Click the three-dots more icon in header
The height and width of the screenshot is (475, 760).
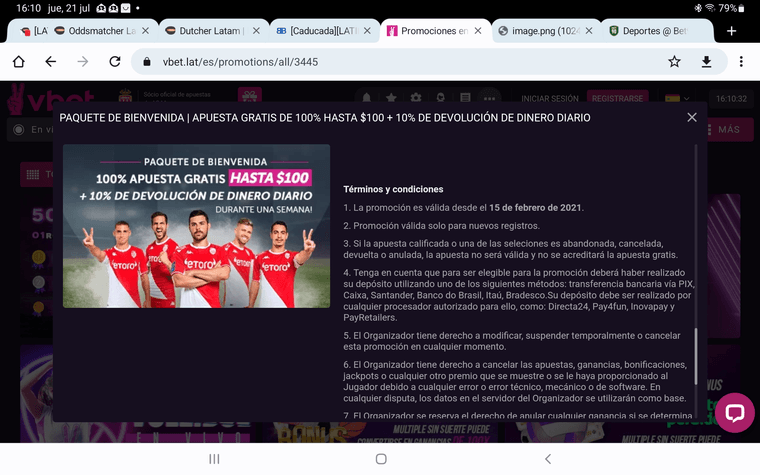[490, 98]
